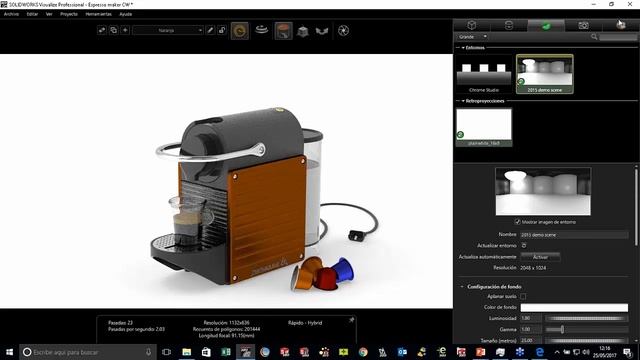Adjust the Luminosidad slider

(x=586, y=318)
